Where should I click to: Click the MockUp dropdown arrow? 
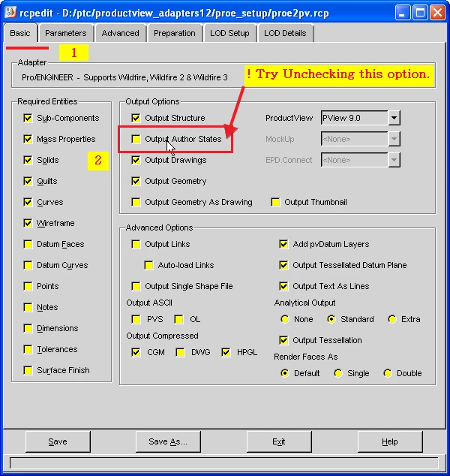tap(394, 139)
